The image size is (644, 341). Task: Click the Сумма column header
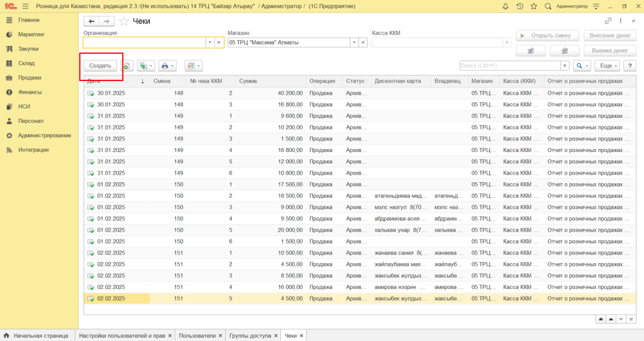pyautogui.click(x=270, y=81)
